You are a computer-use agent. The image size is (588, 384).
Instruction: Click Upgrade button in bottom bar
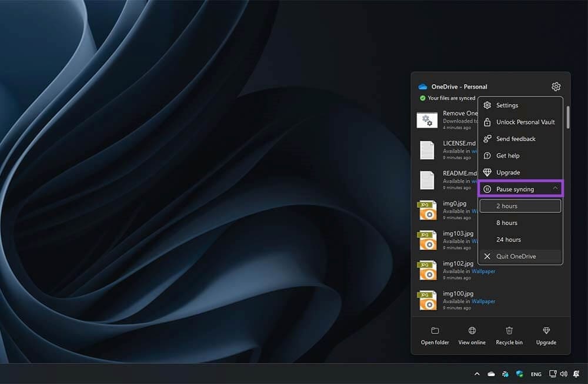click(x=546, y=336)
